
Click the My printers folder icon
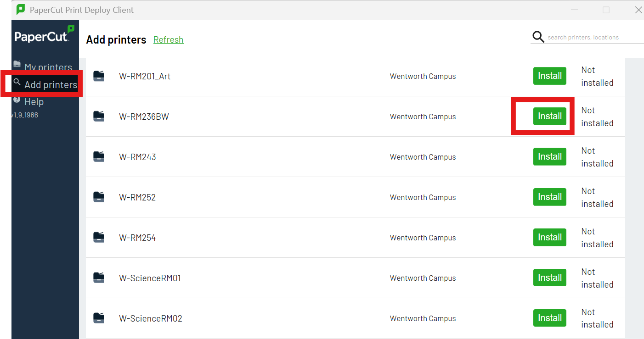[x=17, y=64]
